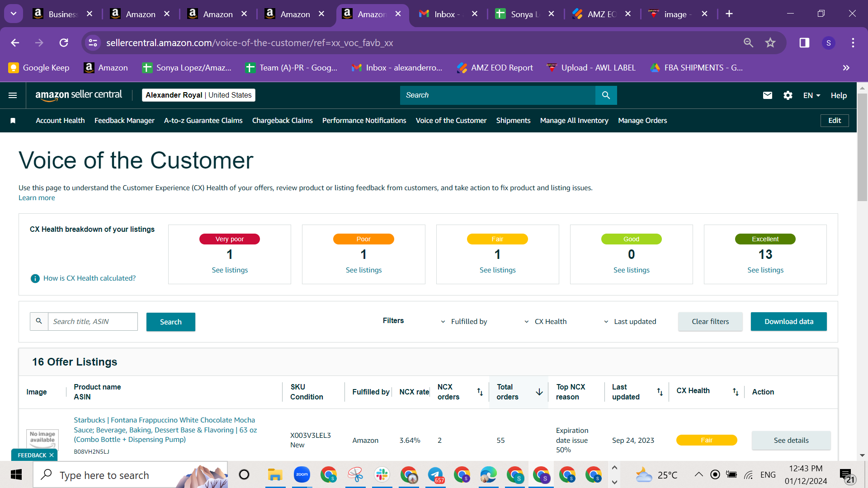Expand the Fulfilled by filter dropdown
Viewport: 868px width, 488px height.
coord(464,321)
